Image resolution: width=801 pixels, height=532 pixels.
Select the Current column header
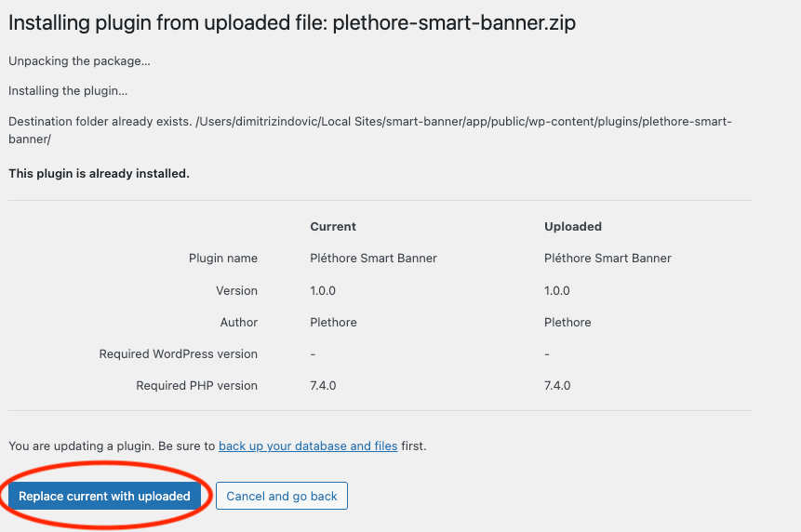pos(333,227)
